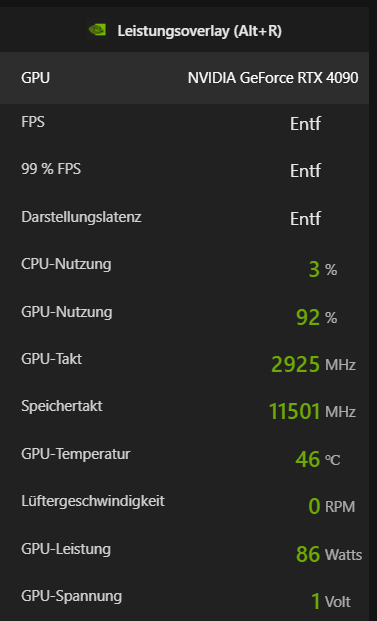Click the NVIDIA logo icon in header
Image resolution: width=377 pixels, height=621 pixels.
pyautogui.click(x=97, y=30)
